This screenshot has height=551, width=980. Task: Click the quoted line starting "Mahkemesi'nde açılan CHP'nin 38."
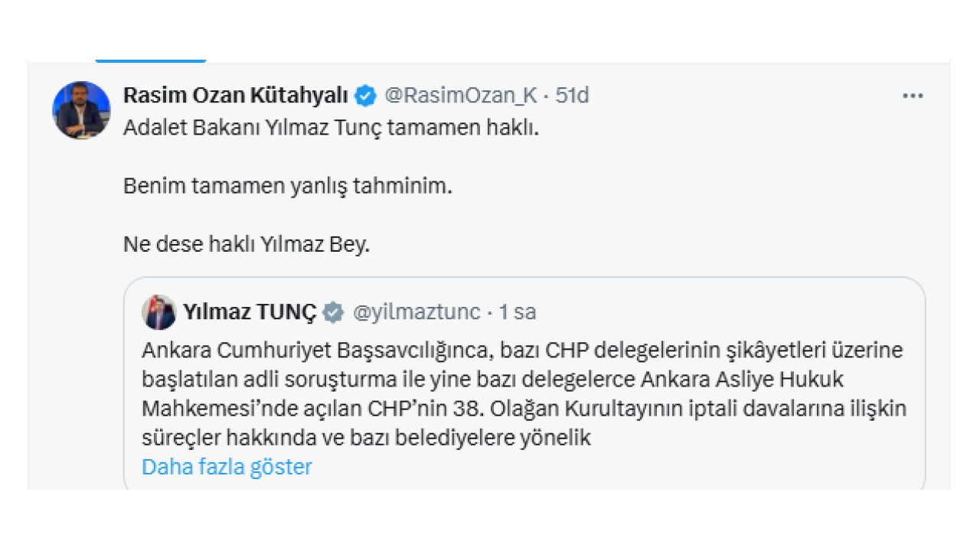[x=524, y=409]
